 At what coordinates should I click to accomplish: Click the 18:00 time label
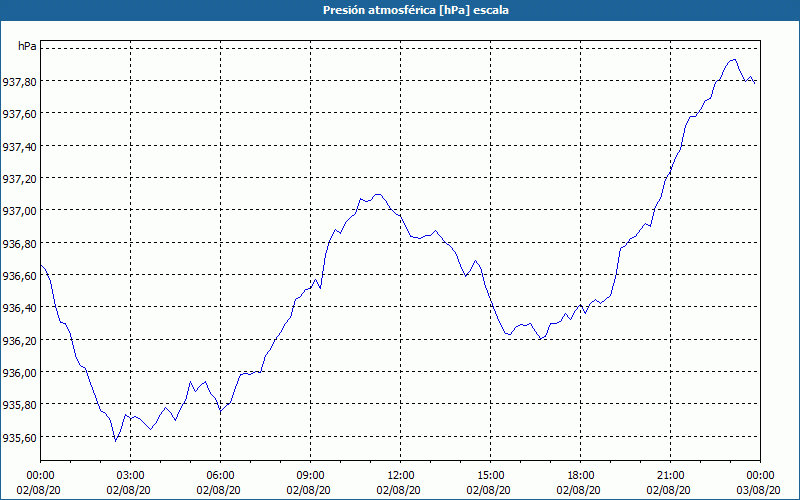pyautogui.click(x=581, y=475)
